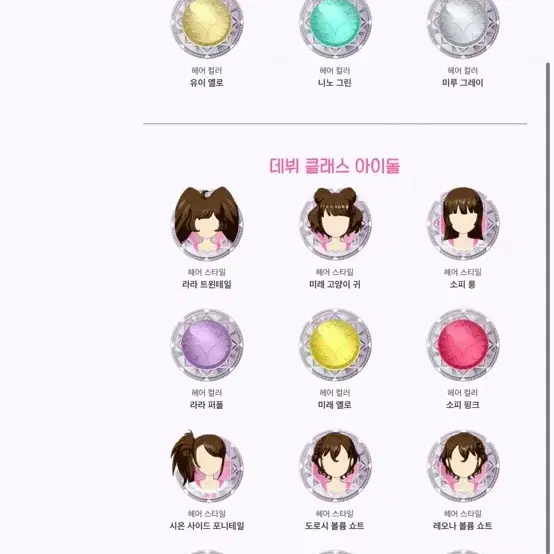Viewport: 554px width, 554px height.
Task: Click the 니노 그린 text label
Action: click(x=335, y=83)
